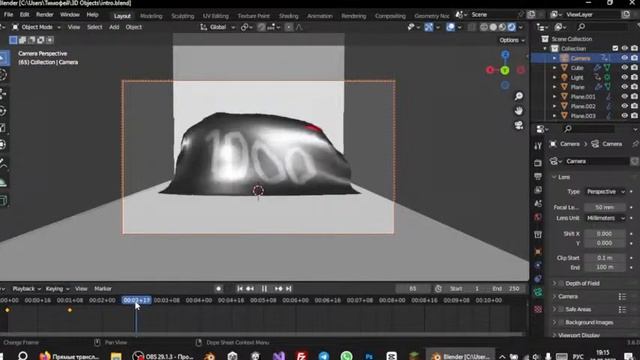Open FileZilla from the taskbar
The image size is (640, 360).
(x=302, y=356)
